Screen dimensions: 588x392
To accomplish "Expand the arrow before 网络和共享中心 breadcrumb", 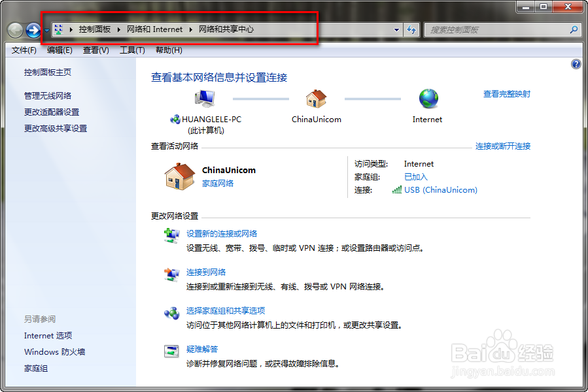I will [x=191, y=29].
